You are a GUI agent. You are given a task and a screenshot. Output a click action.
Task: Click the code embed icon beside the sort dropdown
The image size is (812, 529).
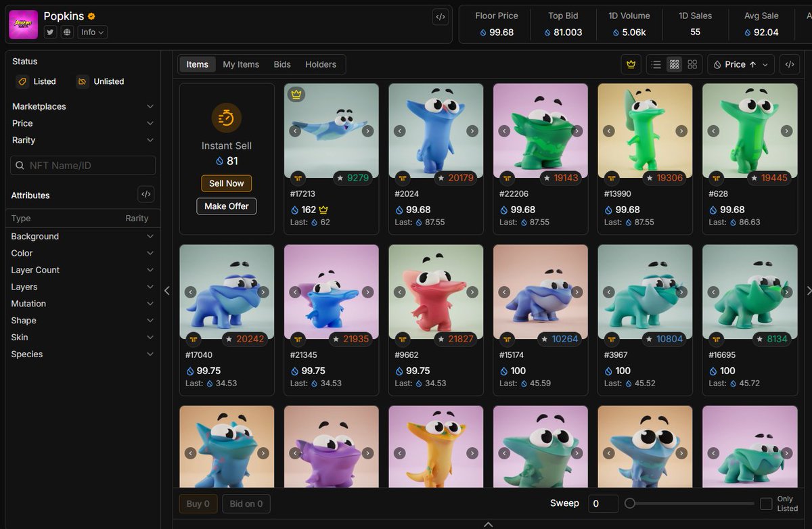[x=789, y=64]
